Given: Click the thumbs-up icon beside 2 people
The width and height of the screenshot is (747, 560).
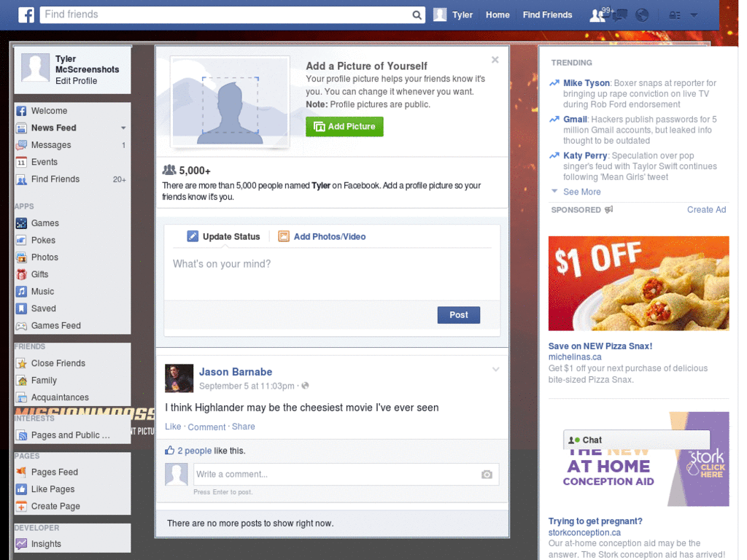Looking at the screenshot, I should pos(169,450).
